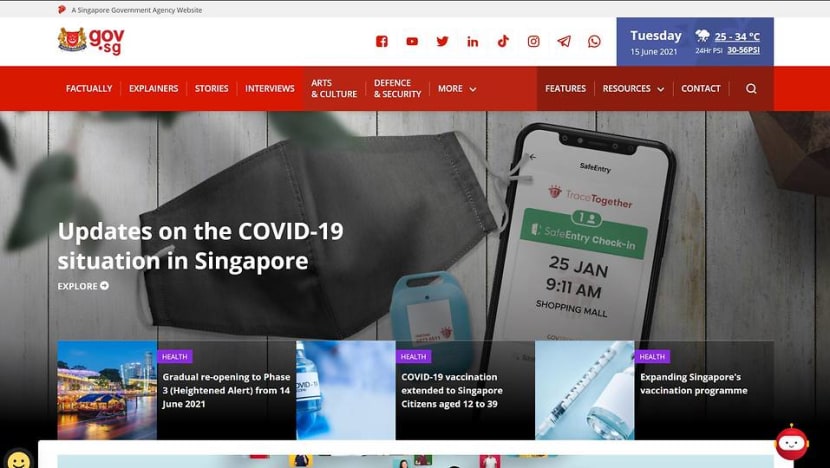Visit the LinkedIn icon in header

[x=473, y=41]
